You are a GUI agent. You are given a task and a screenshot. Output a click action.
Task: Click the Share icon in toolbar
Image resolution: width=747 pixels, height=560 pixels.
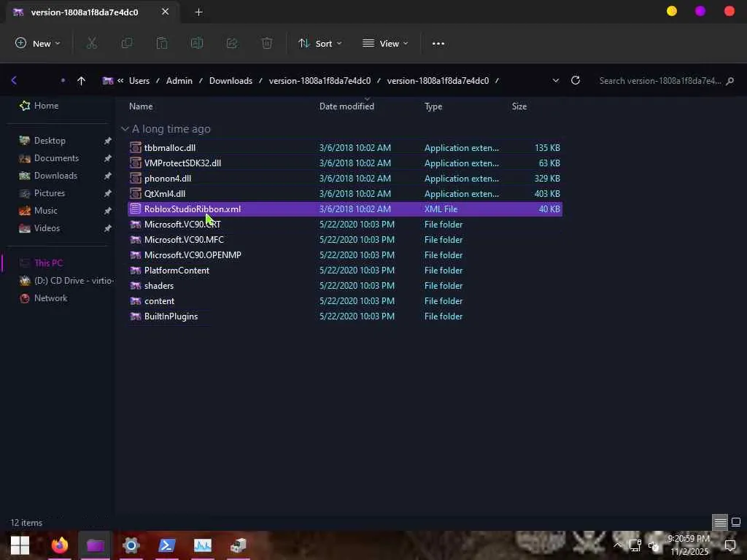click(x=232, y=43)
